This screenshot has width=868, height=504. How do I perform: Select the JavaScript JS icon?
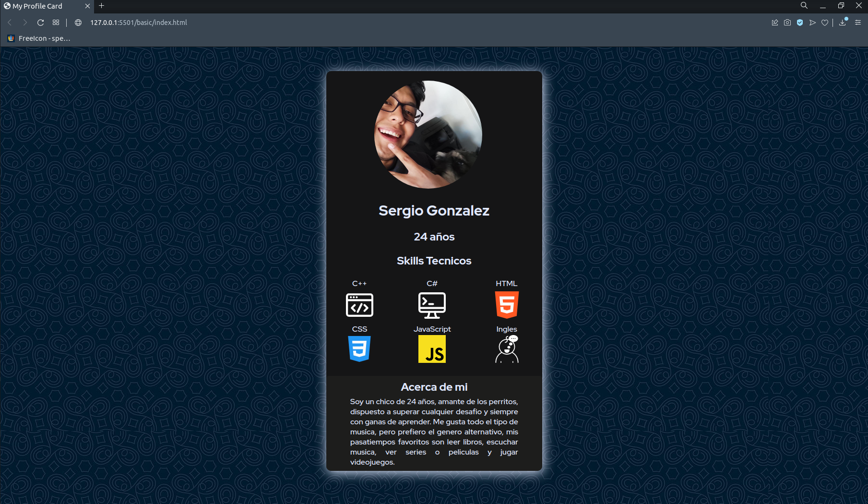tap(432, 349)
